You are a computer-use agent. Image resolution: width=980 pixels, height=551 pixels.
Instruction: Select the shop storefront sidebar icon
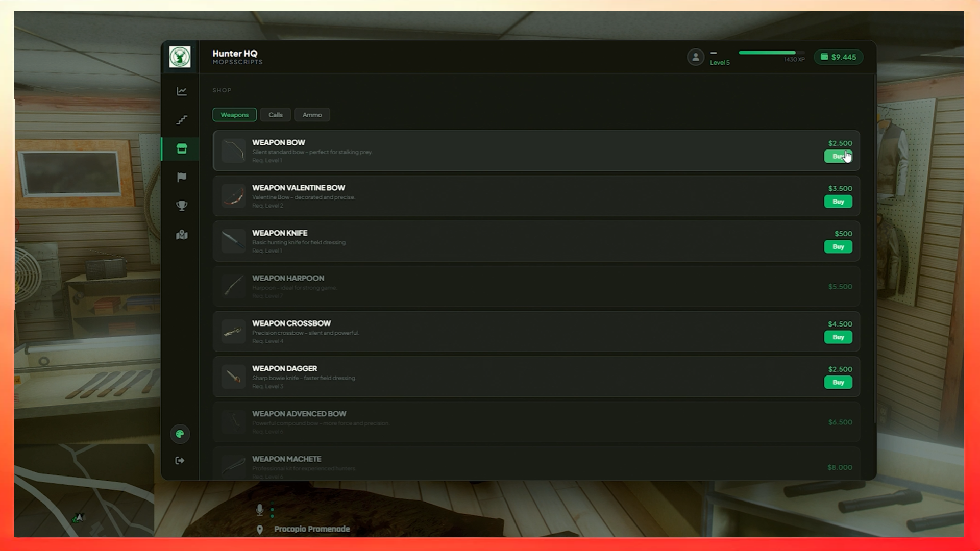click(x=182, y=148)
